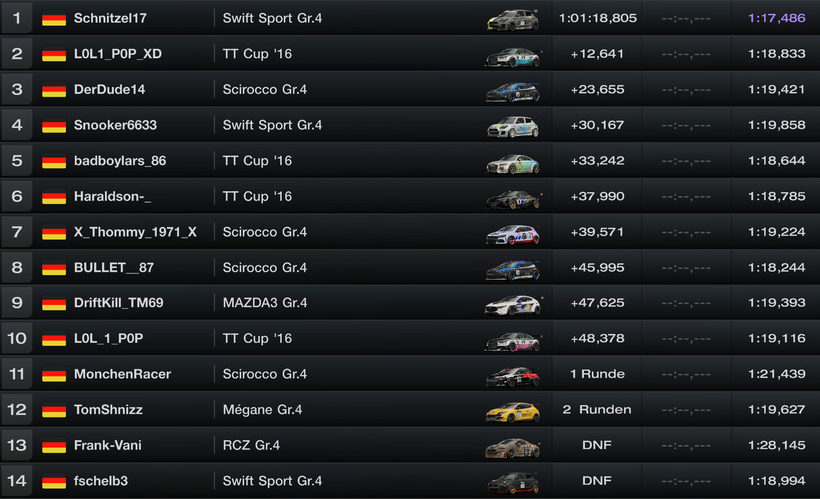Click the yellow Mégane car thumbnail

[512, 411]
